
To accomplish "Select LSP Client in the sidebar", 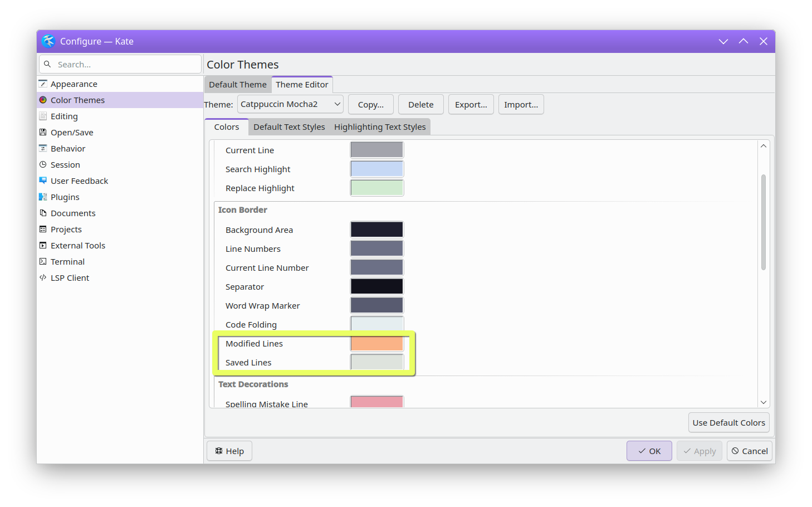I will click(x=120, y=277).
